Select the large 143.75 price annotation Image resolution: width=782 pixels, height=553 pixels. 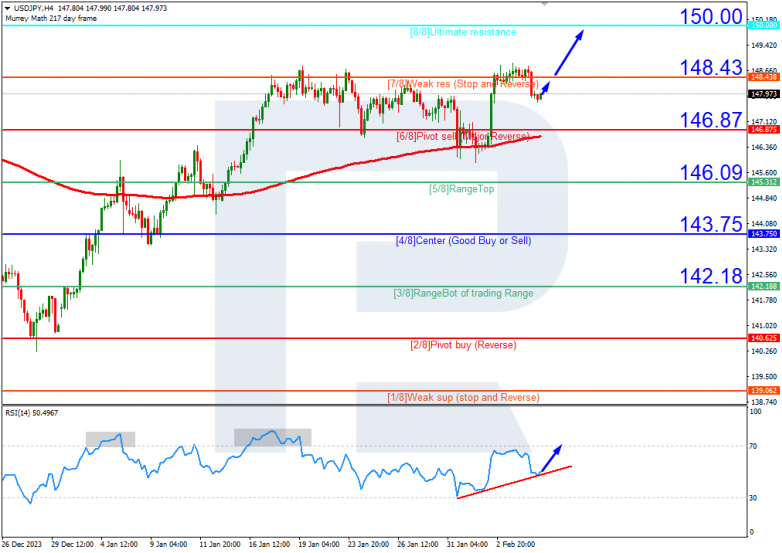coord(711,224)
